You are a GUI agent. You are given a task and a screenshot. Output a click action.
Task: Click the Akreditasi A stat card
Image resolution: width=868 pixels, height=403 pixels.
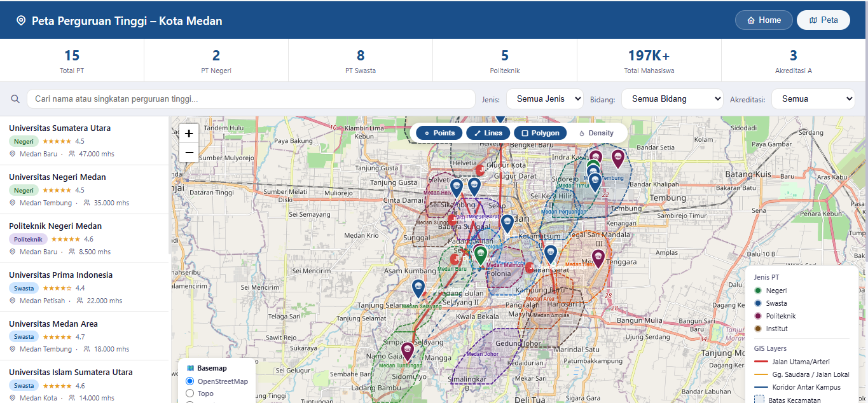click(794, 60)
